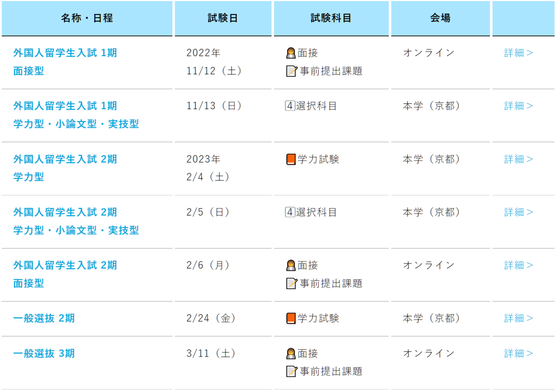The height and width of the screenshot is (392, 556).
Task: Click the interview icon in the 2/6 row
Action: click(291, 265)
